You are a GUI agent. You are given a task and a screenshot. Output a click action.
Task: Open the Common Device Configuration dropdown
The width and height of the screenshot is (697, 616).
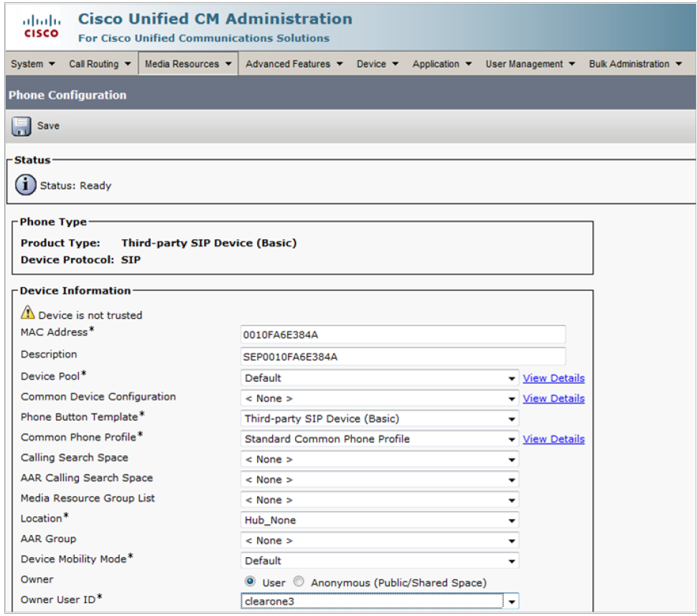(380, 398)
